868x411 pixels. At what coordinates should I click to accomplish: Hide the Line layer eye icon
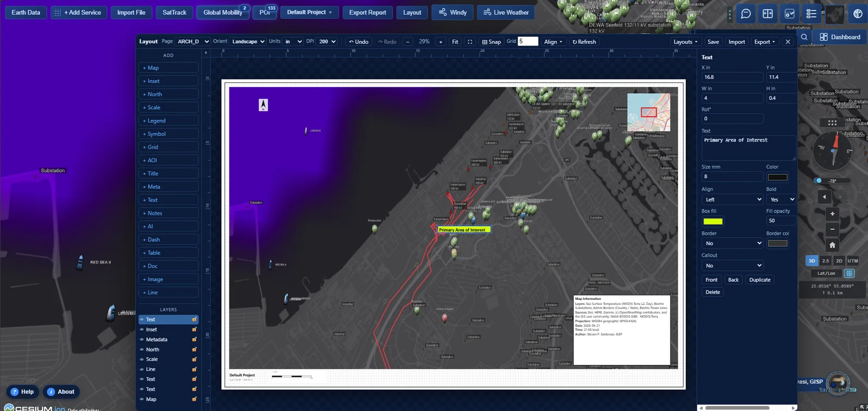click(142, 369)
